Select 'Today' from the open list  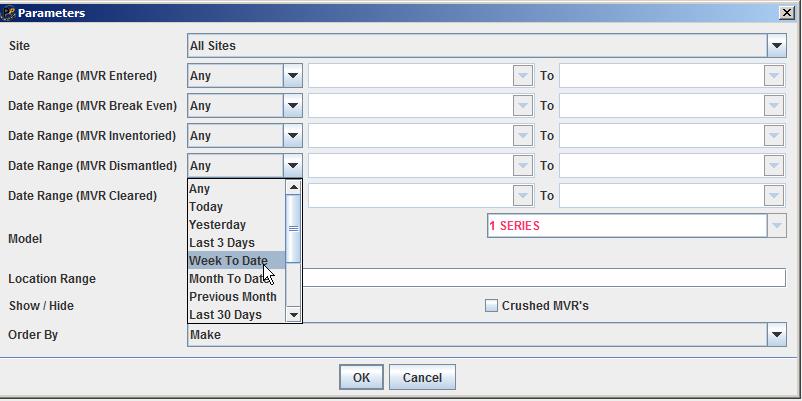[x=206, y=207]
